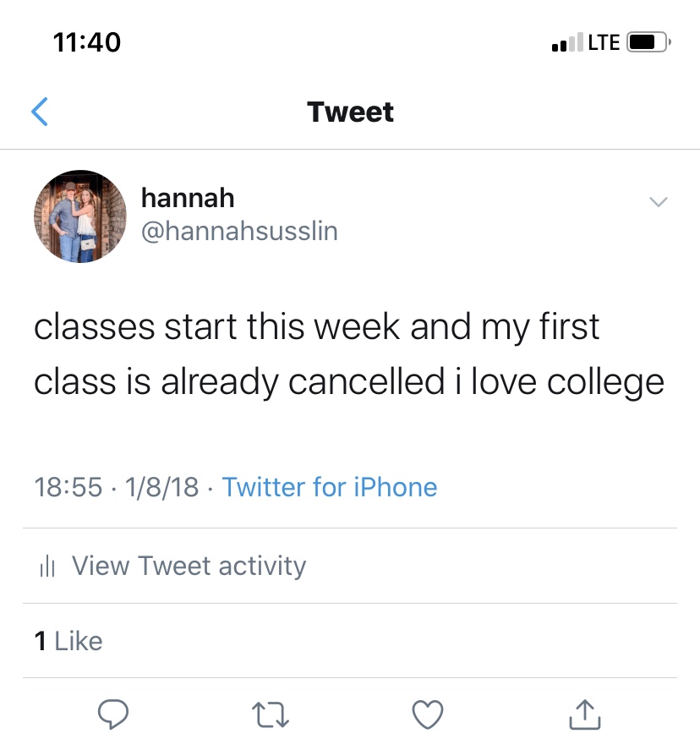The image size is (700, 739).
Task: Tap the hannah display name
Action: coord(188,198)
